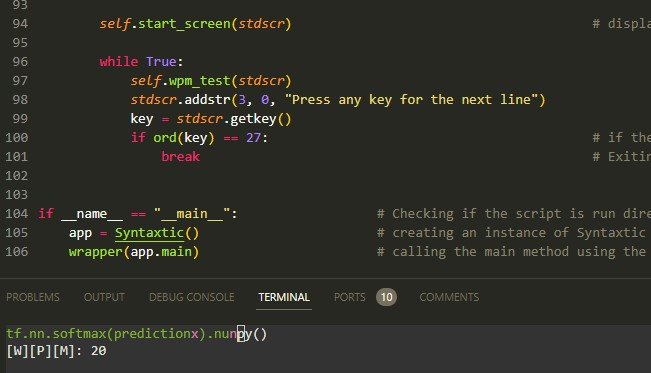Click line number 96 in the gutter
The image size is (651, 373).
pos(20,62)
